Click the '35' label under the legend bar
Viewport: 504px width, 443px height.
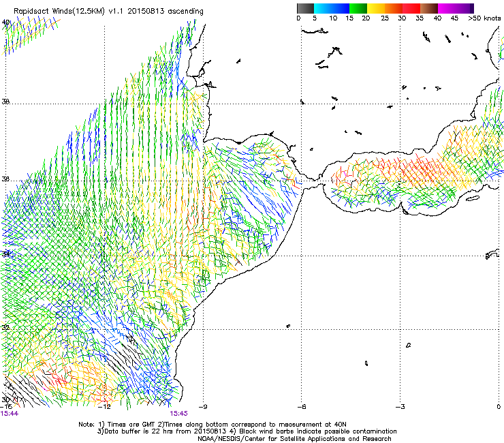pyautogui.click(x=420, y=18)
